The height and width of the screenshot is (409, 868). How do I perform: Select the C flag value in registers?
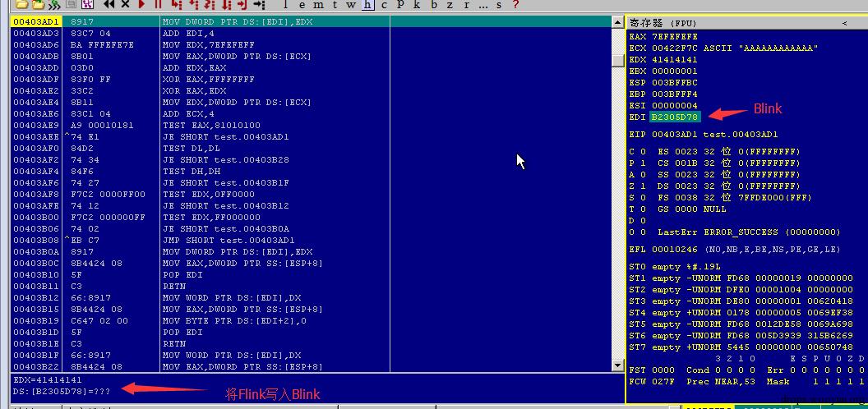(x=643, y=152)
